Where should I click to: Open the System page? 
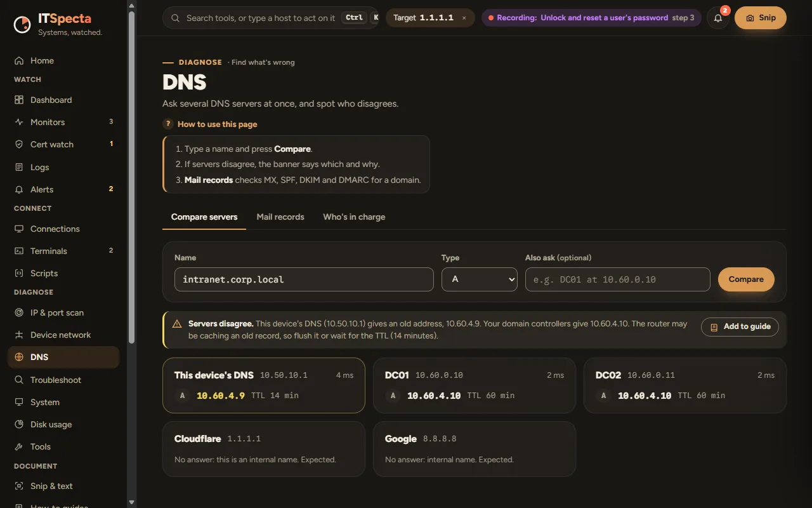[x=63, y=403]
